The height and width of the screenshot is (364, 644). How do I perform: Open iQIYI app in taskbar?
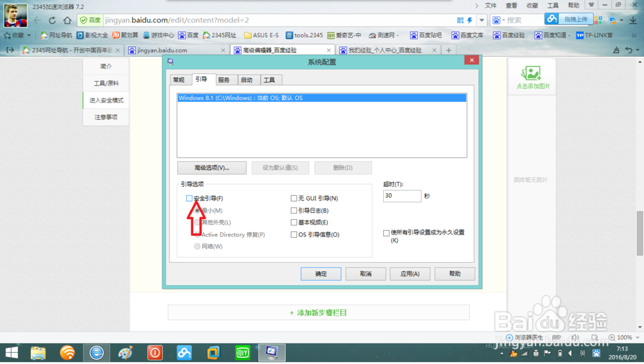243,352
